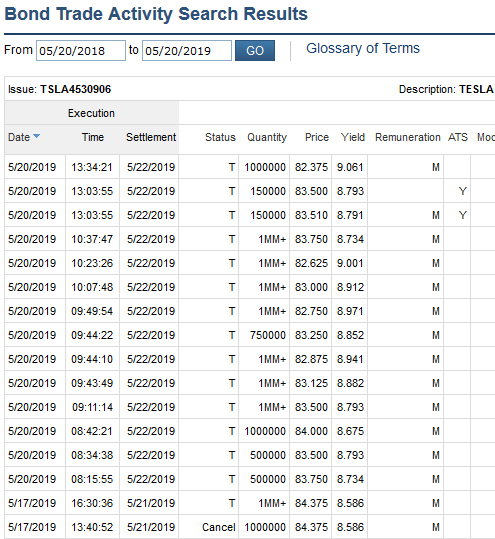495x539 pixels.
Task: Click the TSLA4530906 issue identifier
Action: (76, 89)
